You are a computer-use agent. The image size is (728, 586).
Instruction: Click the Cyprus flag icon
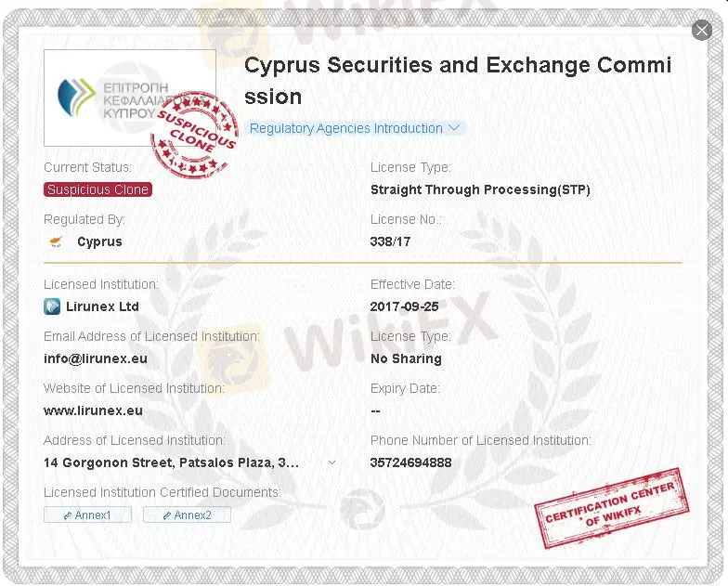pos(56,241)
